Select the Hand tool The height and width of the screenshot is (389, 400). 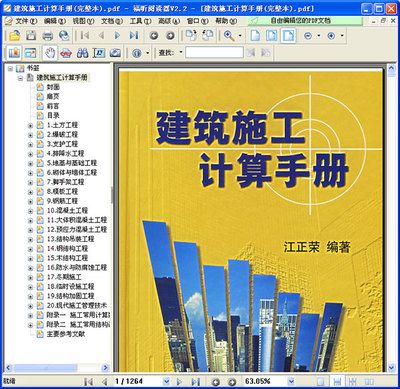(50, 53)
